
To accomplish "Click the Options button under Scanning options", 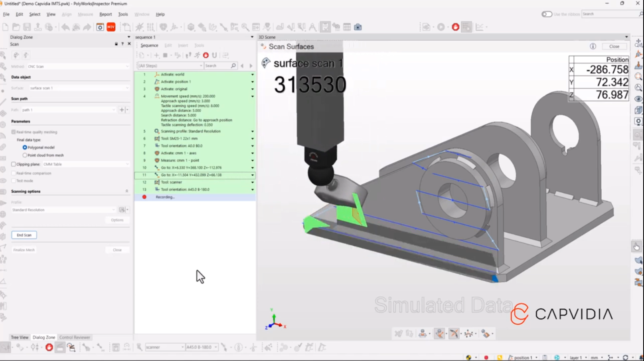I will point(117,220).
